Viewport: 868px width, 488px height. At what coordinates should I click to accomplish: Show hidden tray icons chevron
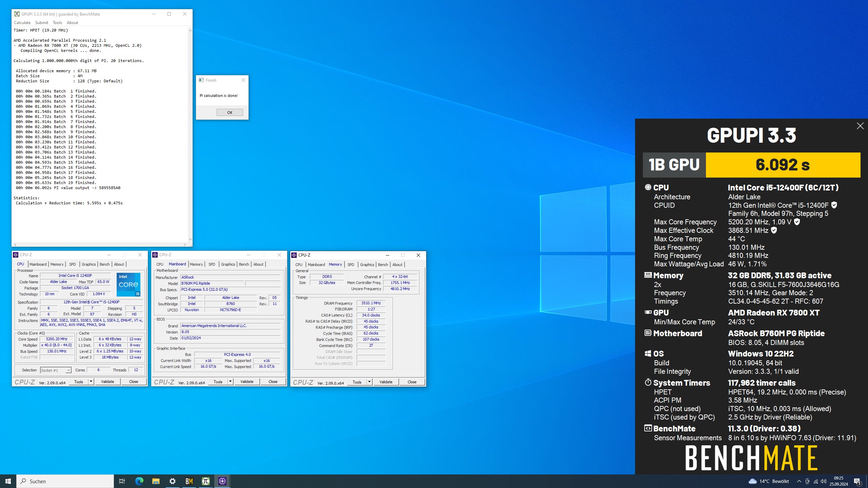click(799, 481)
